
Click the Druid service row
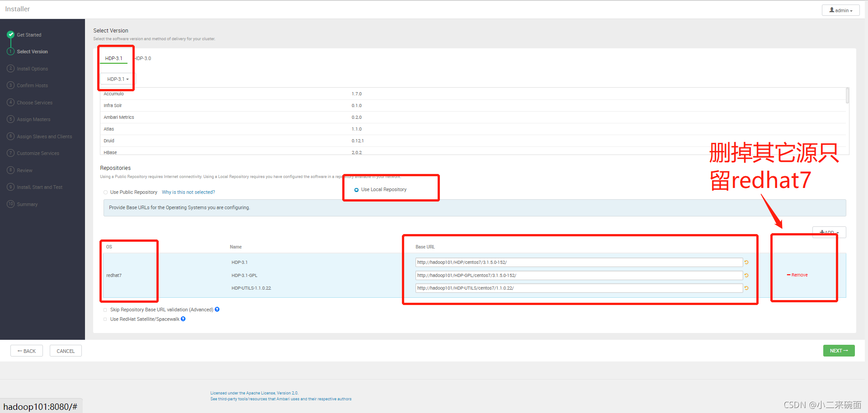[473, 141]
